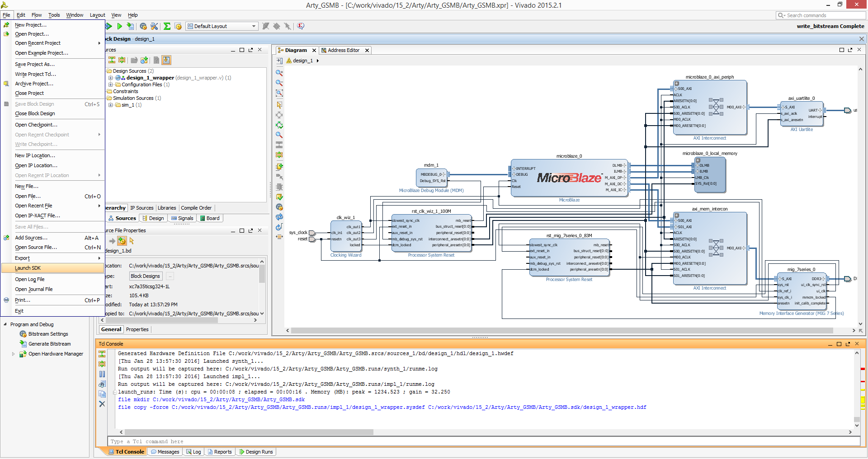Click the Block Designs type button
Image resolution: width=868 pixels, height=459 pixels.
click(x=145, y=276)
